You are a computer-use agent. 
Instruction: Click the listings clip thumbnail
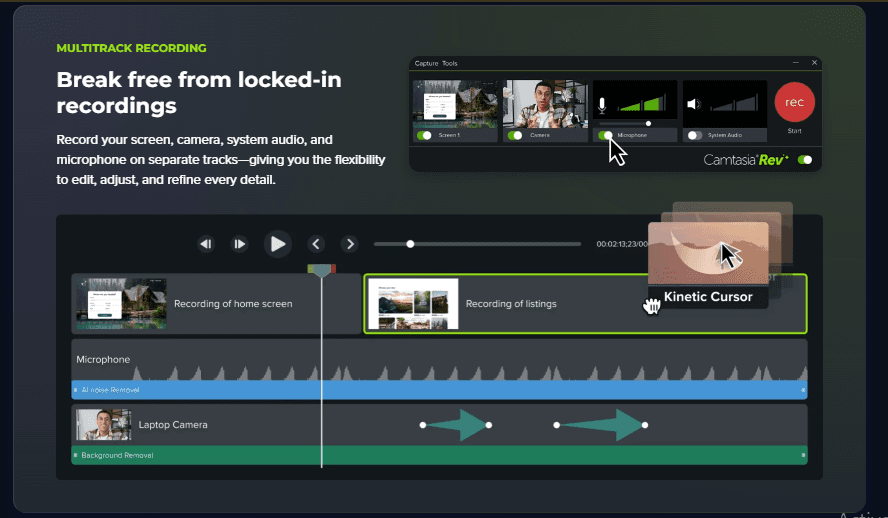pyautogui.click(x=413, y=304)
